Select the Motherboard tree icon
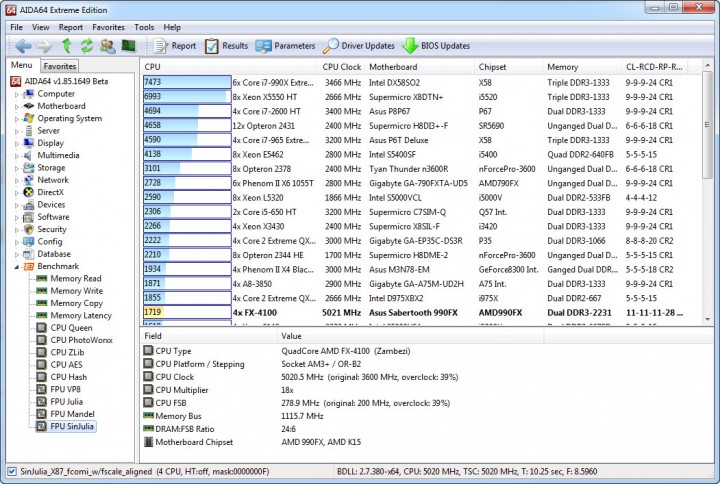Viewport: 720px width, 484px height. (x=29, y=106)
